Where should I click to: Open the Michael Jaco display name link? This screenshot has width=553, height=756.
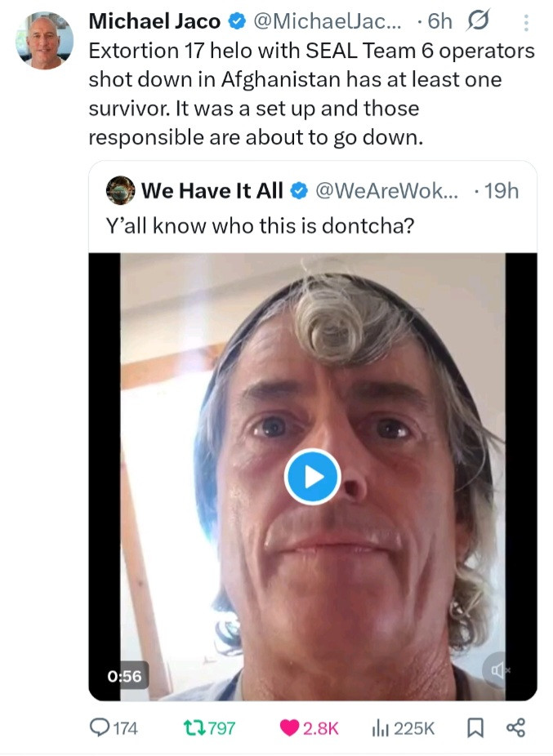tap(154, 23)
